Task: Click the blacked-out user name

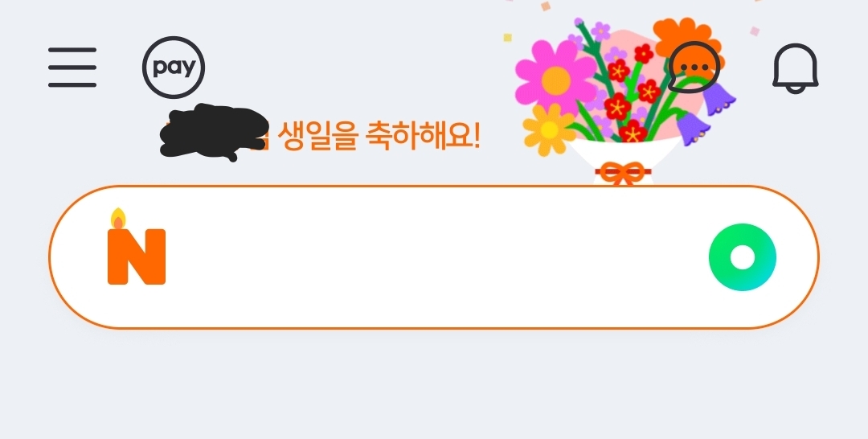Action: click(215, 132)
